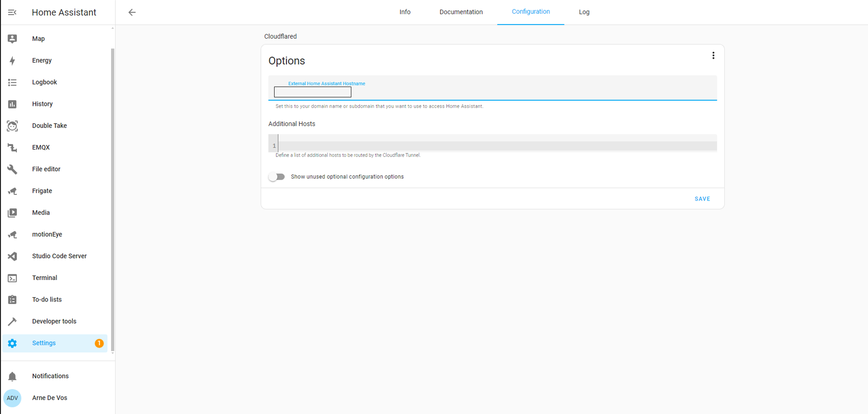The height and width of the screenshot is (414, 868).
Task: Click the Additional Hosts label
Action: point(292,124)
